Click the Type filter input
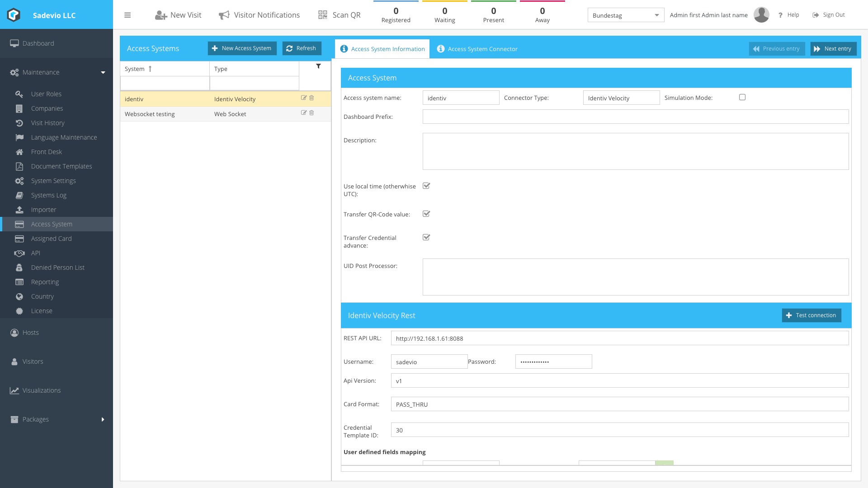Viewport: 868px width, 488px height. (x=254, y=83)
